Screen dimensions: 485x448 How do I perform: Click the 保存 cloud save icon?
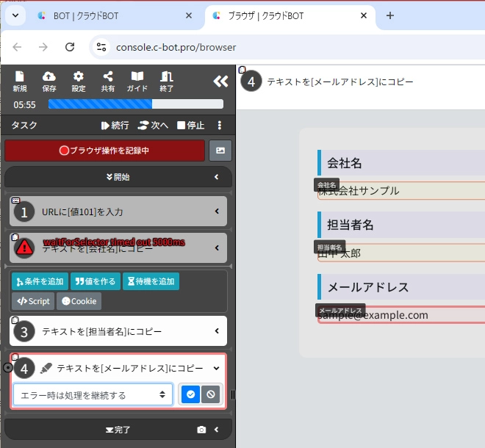click(49, 81)
